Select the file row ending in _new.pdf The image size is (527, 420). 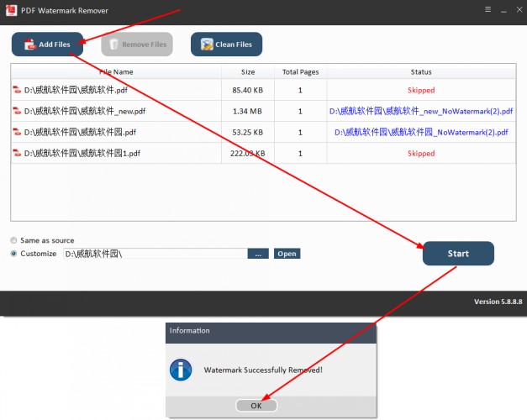[x=263, y=111]
